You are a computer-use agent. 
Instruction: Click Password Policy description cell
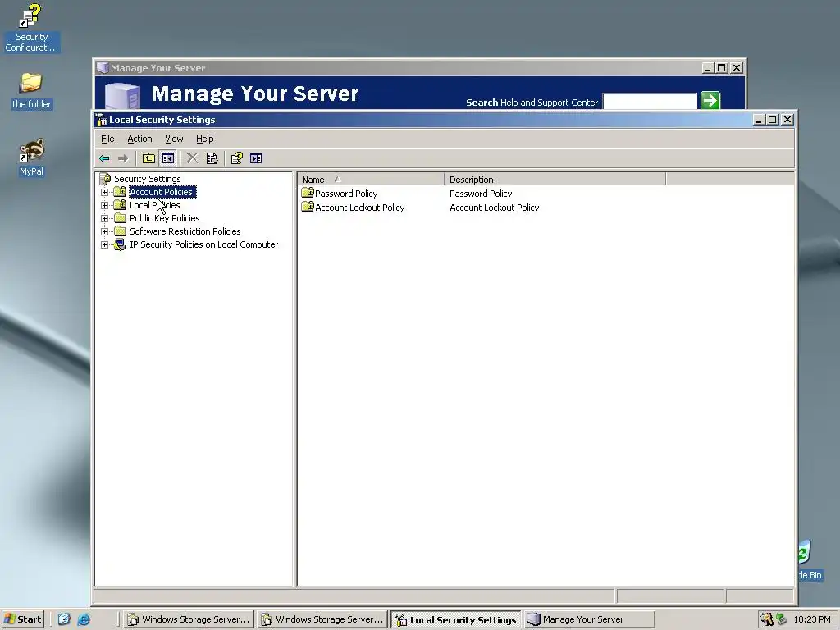coord(481,194)
